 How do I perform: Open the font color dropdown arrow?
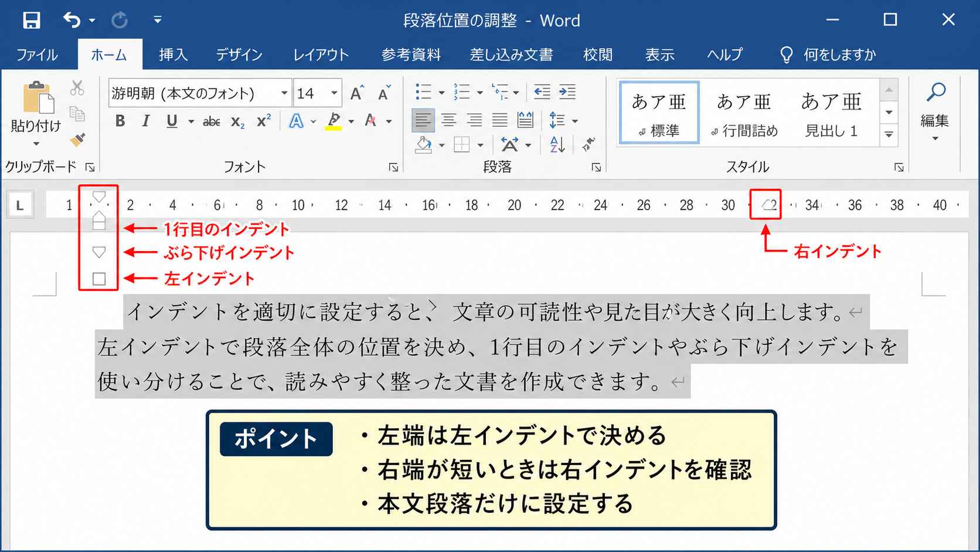coord(389,121)
